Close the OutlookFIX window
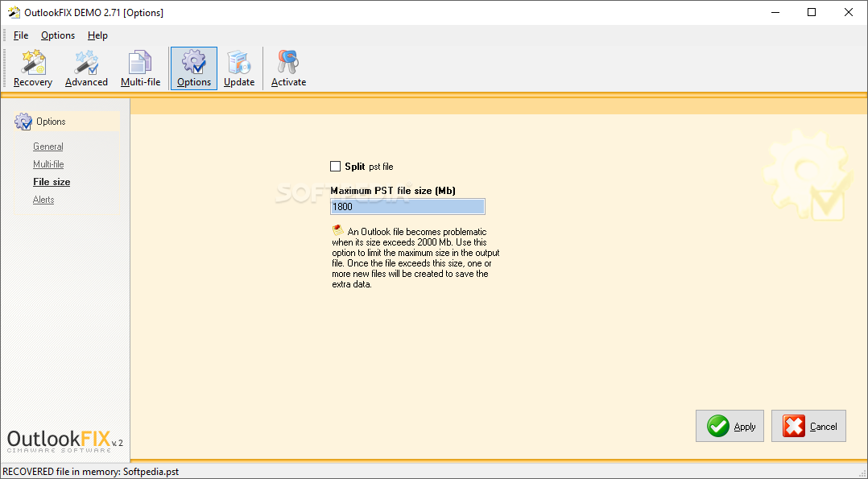Viewport: 868px width, 479px height. click(x=848, y=12)
